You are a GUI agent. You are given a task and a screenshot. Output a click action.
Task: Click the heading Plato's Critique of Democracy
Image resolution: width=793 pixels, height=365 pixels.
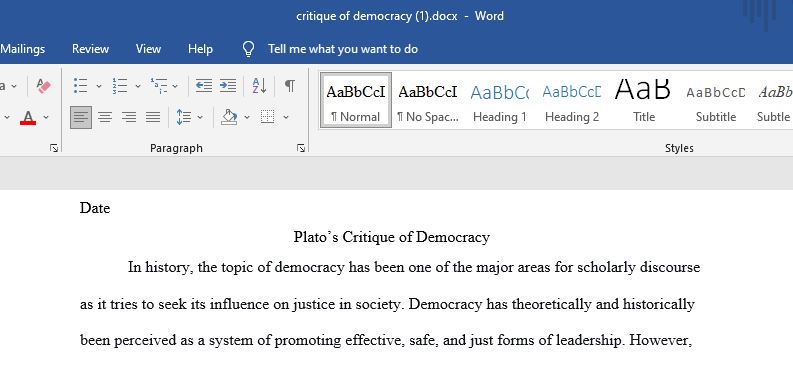pos(392,237)
